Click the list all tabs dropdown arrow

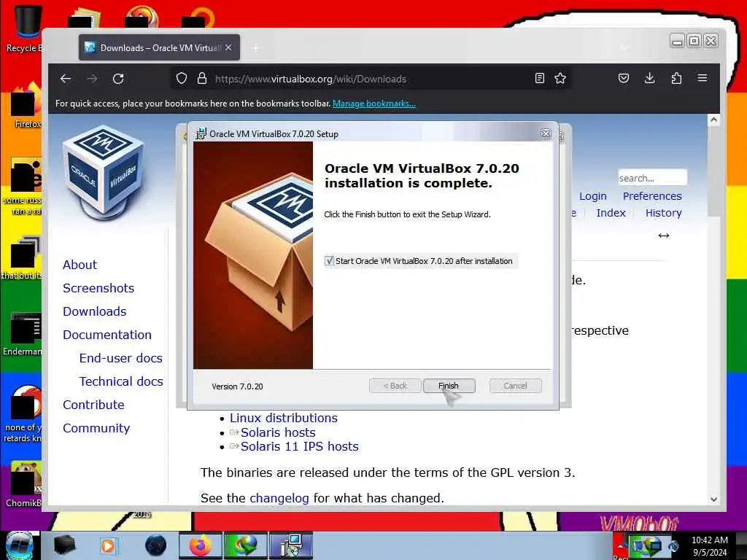tap(624, 47)
